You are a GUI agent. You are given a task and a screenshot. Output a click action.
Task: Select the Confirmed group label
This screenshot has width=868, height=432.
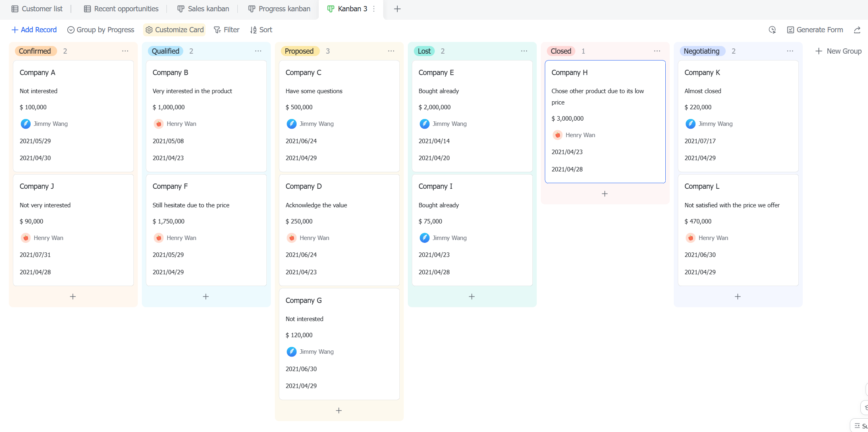click(x=35, y=51)
